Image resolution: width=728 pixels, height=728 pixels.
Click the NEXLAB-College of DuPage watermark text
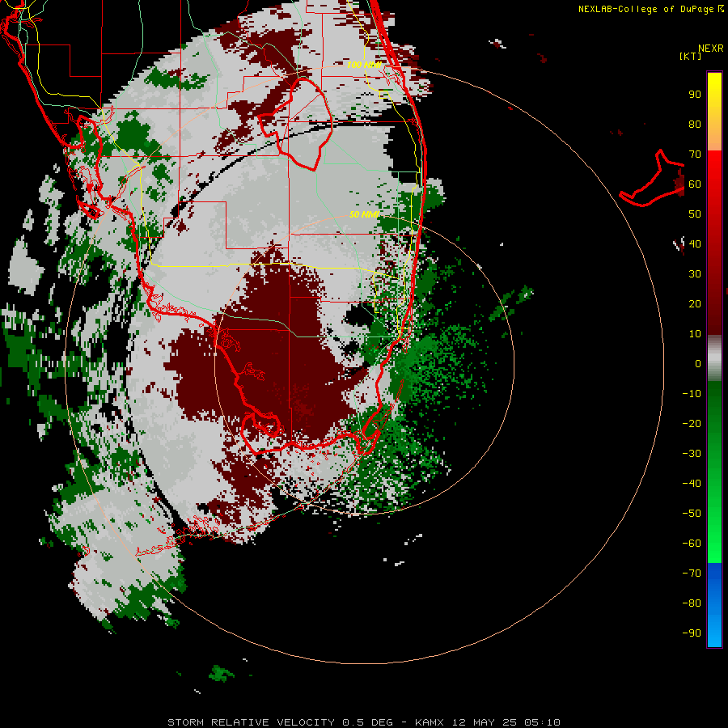pos(646,9)
